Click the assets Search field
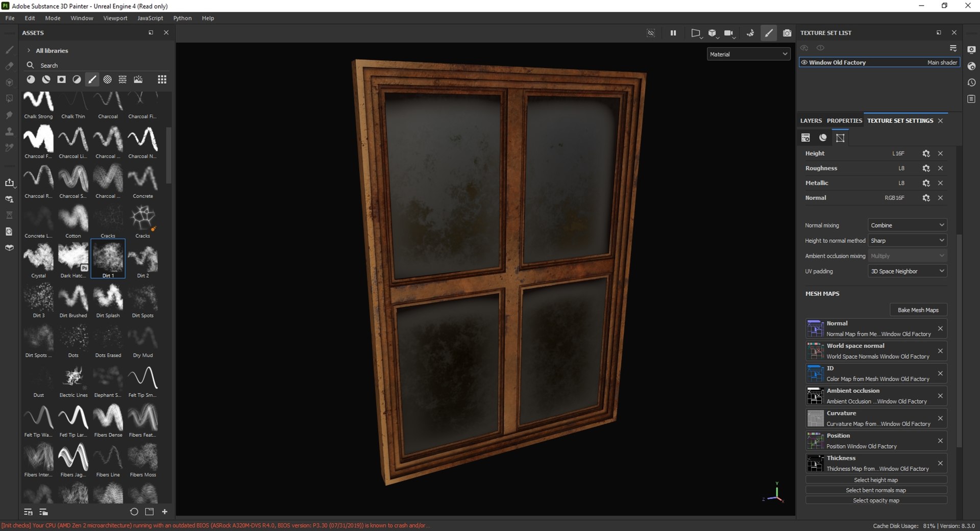This screenshot has height=531, width=980. tap(97, 65)
